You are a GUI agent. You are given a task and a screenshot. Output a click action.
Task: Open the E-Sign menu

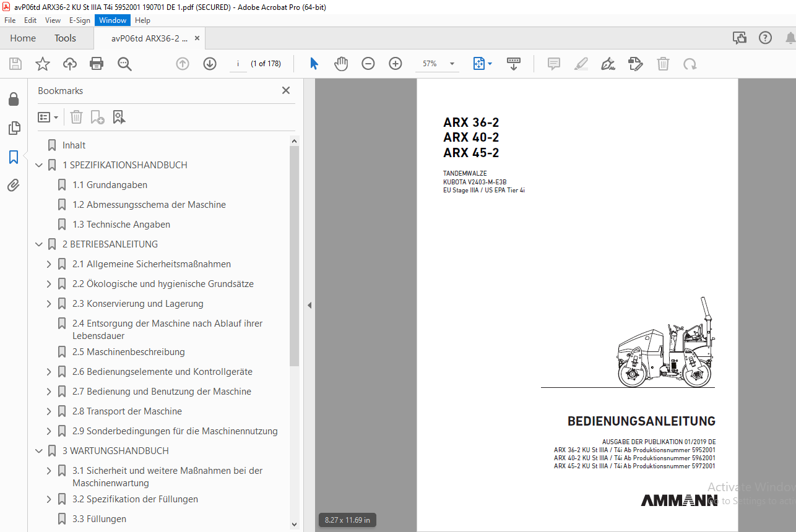(x=80, y=20)
